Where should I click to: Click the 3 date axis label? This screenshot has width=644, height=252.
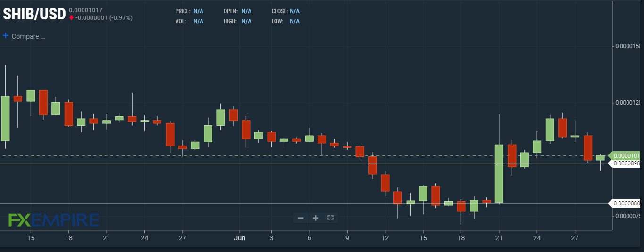[x=271, y=238]
